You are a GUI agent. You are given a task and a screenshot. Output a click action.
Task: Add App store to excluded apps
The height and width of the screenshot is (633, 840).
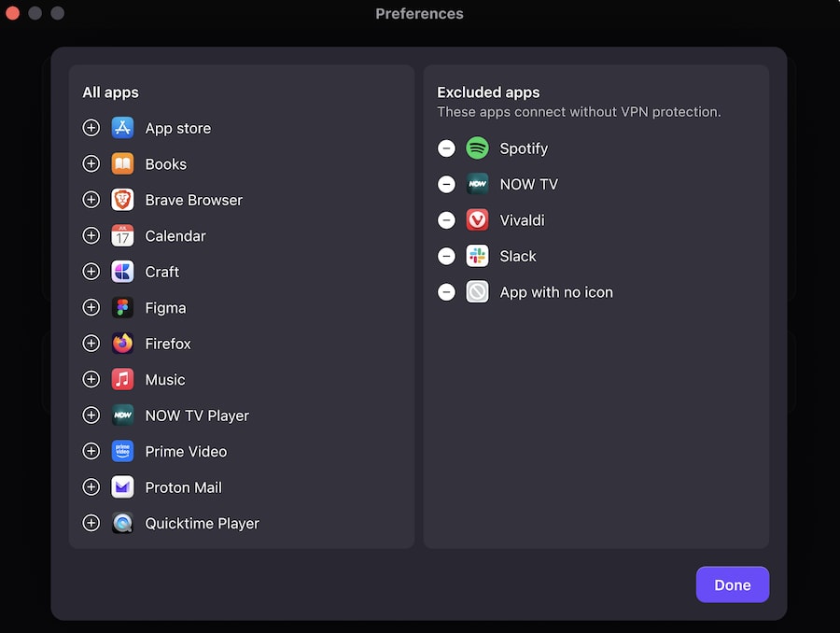[x=91, y=128]
